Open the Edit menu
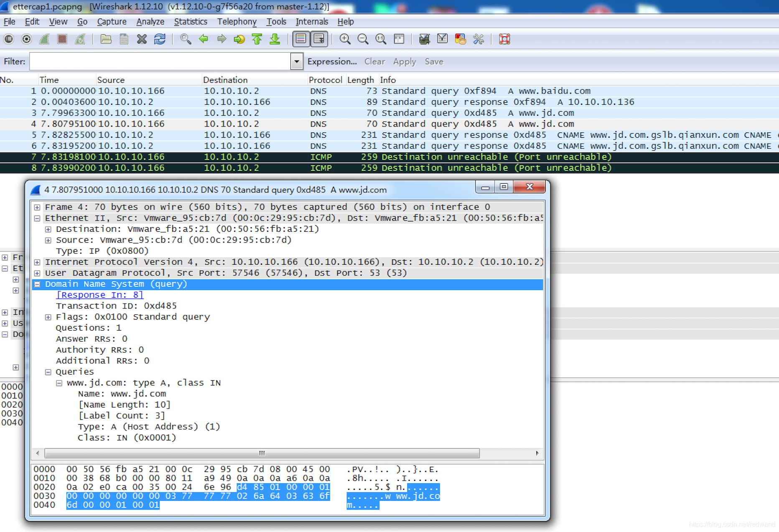The width and height of the screenshot is (779, 532). (x=32, y=22)
